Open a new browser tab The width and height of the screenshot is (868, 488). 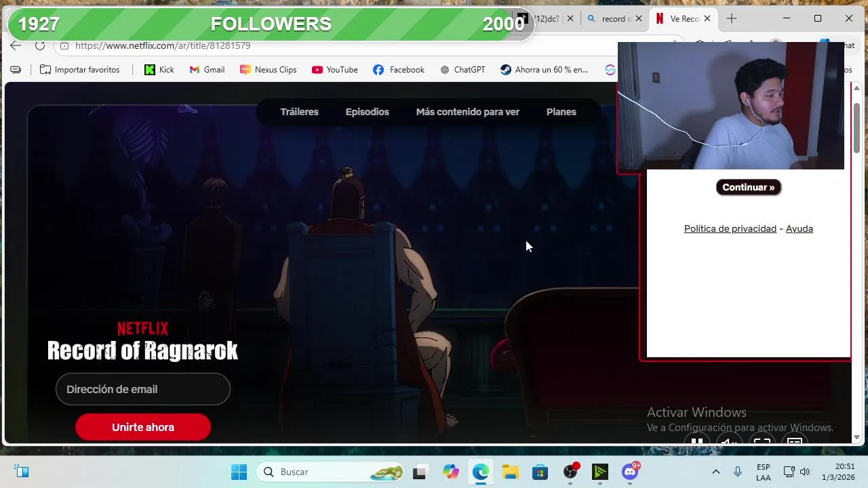click(731, 19)
